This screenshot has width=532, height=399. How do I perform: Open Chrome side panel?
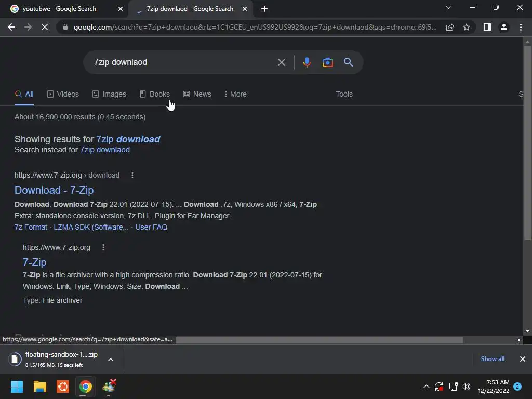pos(487,27)
